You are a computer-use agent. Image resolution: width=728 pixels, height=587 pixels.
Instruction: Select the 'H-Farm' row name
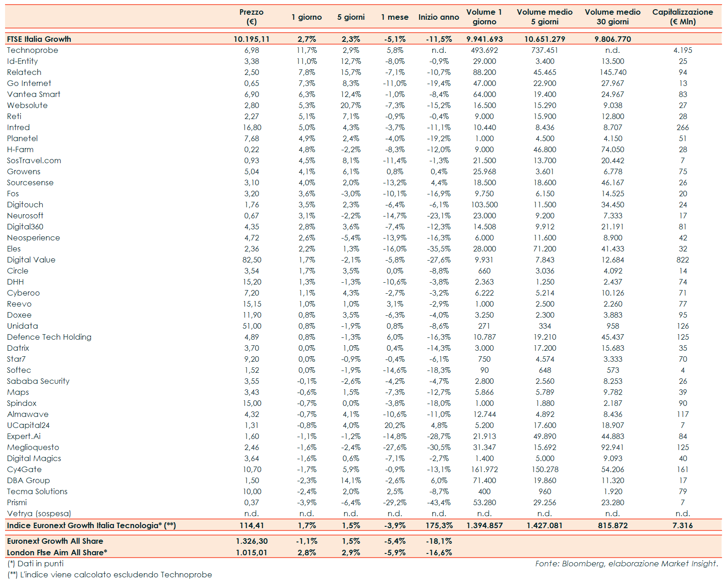[20, 149]
